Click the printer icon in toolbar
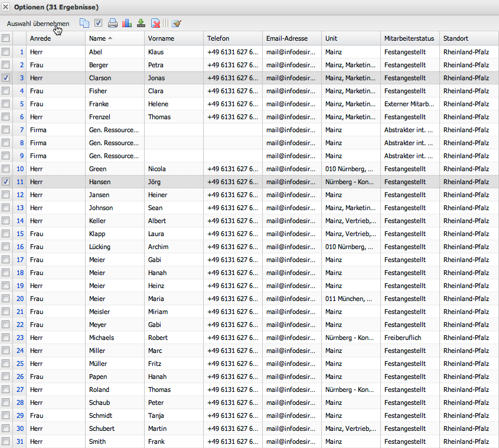The width and height of the screenshot is (499, 448). click(x=113, y=24)
